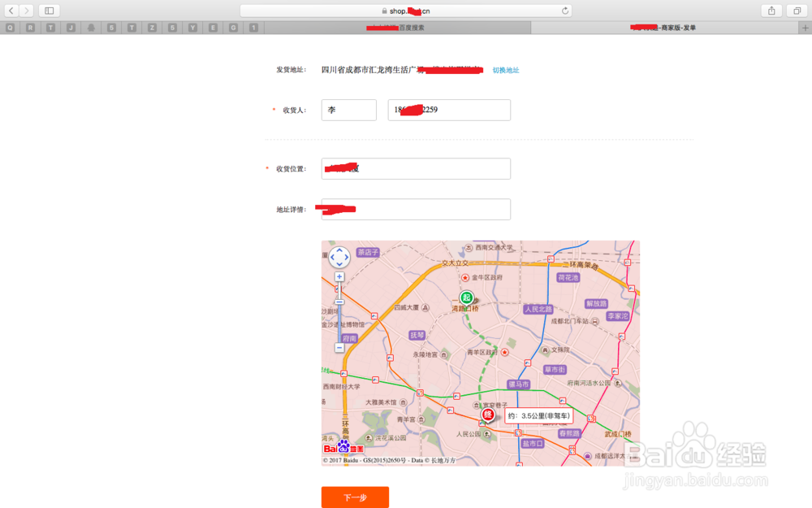Switch to the 商家版-发单 tab
The height and width of the screenshot is (508, 812).
[x=664, y=28]
